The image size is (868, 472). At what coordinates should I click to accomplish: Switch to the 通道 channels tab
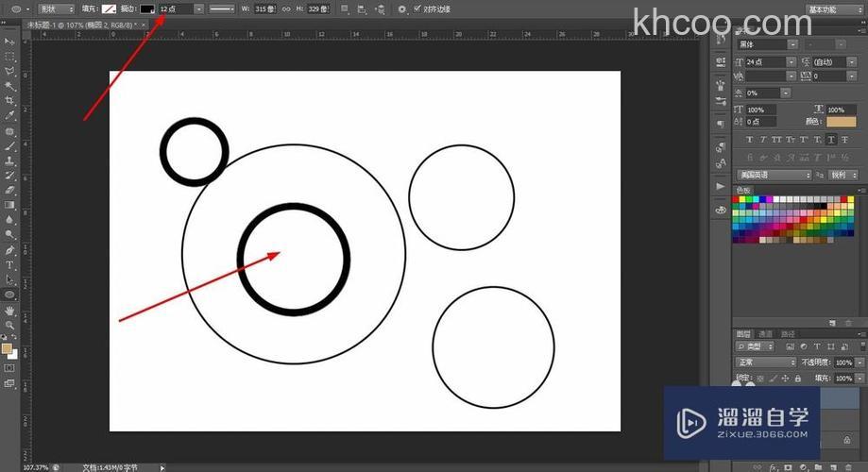[766, 333]
